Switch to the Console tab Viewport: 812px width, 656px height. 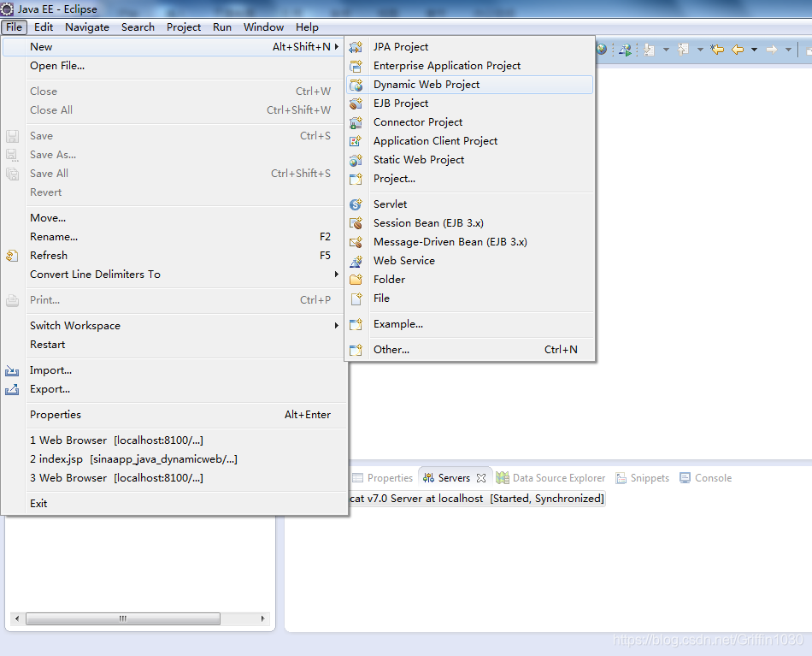(706, 478)
